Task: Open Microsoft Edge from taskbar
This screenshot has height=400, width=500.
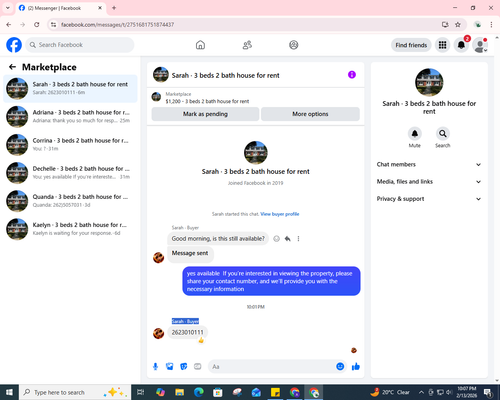Action: point(199,392)
